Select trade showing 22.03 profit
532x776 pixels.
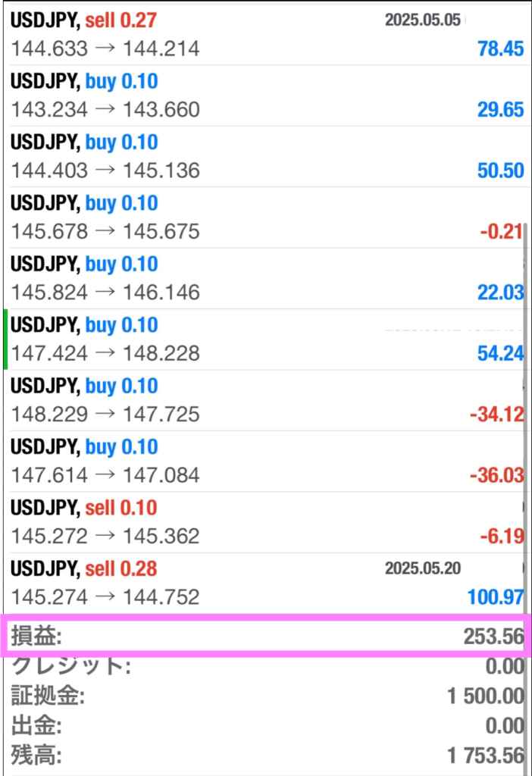tap(266, 278)
